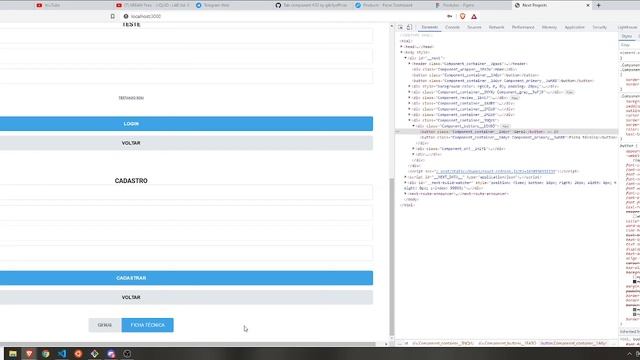Click the VOLTAR button below LOGIN

(x=186, y=143)
